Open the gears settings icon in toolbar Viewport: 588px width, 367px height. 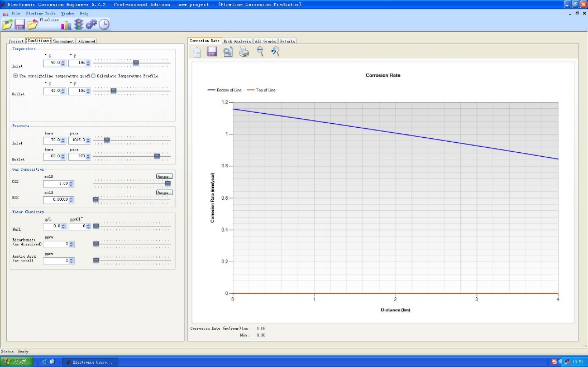[91, 25]
